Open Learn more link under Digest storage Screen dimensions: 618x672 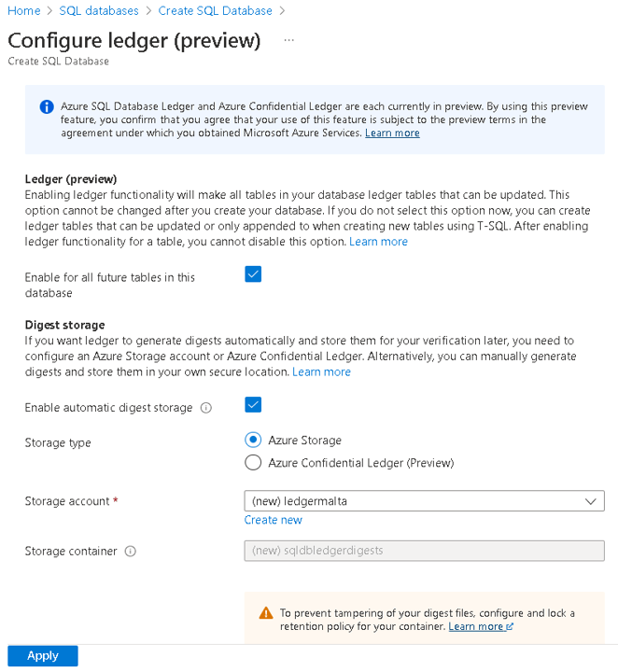point(321,371)
